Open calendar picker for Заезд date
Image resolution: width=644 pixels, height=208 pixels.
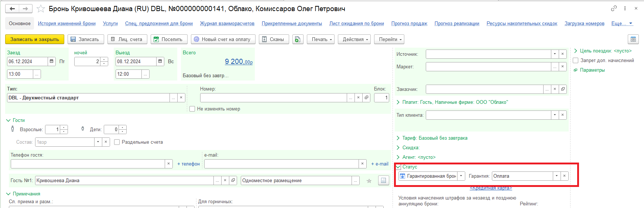tap(52, 61)
